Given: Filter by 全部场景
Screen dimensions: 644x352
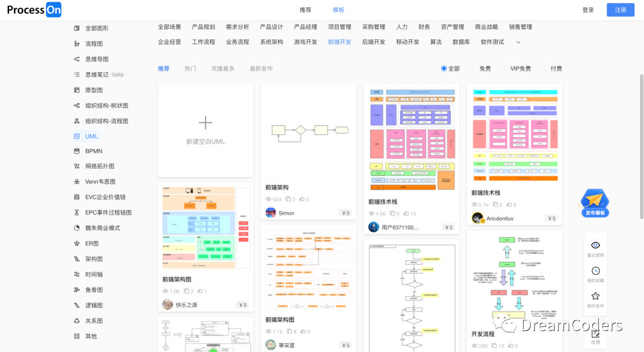Looking at the screenshot, I should point(169,27).
